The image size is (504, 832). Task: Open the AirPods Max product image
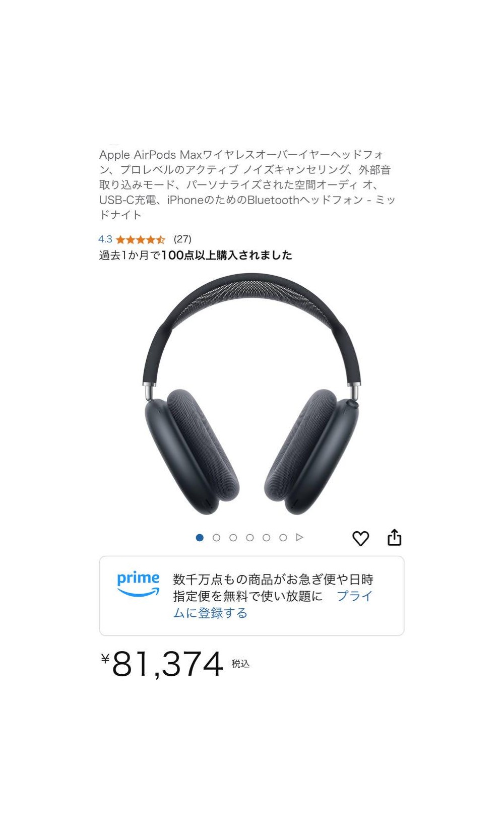(252, 394)
